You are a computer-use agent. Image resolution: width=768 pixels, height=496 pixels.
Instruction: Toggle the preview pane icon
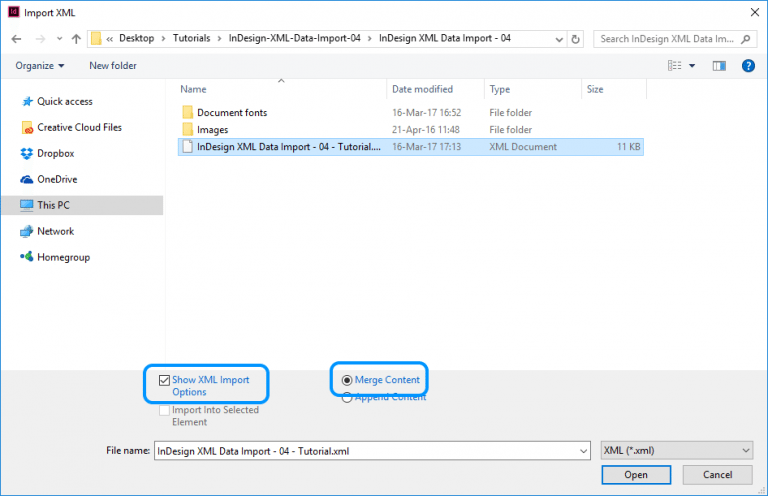pos(718,66)
